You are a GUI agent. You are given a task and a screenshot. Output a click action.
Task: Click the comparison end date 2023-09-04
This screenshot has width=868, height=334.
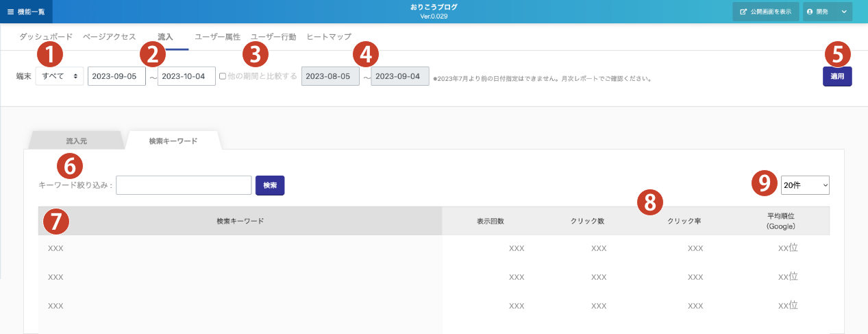click(400, 76)
